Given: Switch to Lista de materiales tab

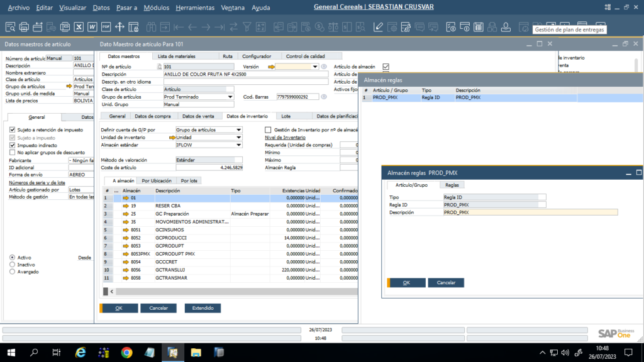Looking at the screenshot, I should [177, 56].
